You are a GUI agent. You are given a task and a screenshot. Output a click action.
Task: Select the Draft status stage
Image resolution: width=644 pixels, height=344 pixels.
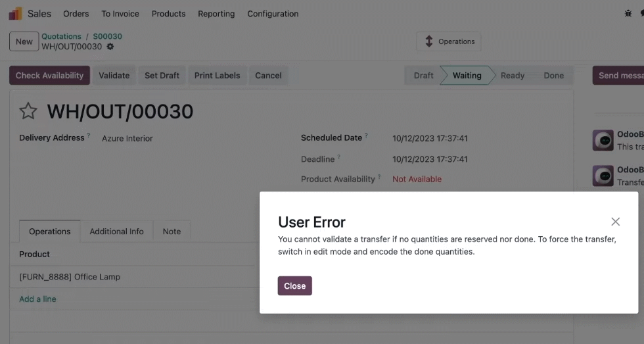click(x=423, y=75)
